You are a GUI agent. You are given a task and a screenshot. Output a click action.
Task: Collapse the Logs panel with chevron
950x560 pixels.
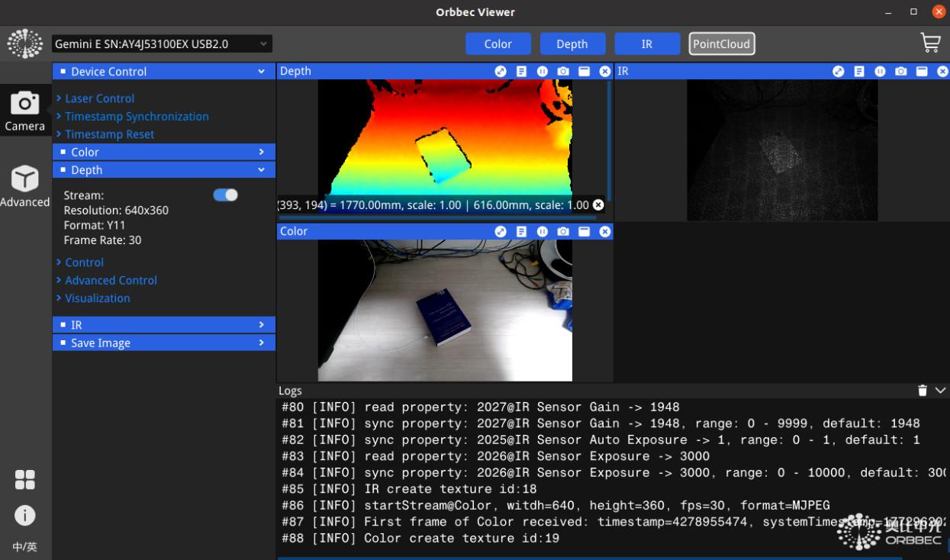tap(940, 391)
